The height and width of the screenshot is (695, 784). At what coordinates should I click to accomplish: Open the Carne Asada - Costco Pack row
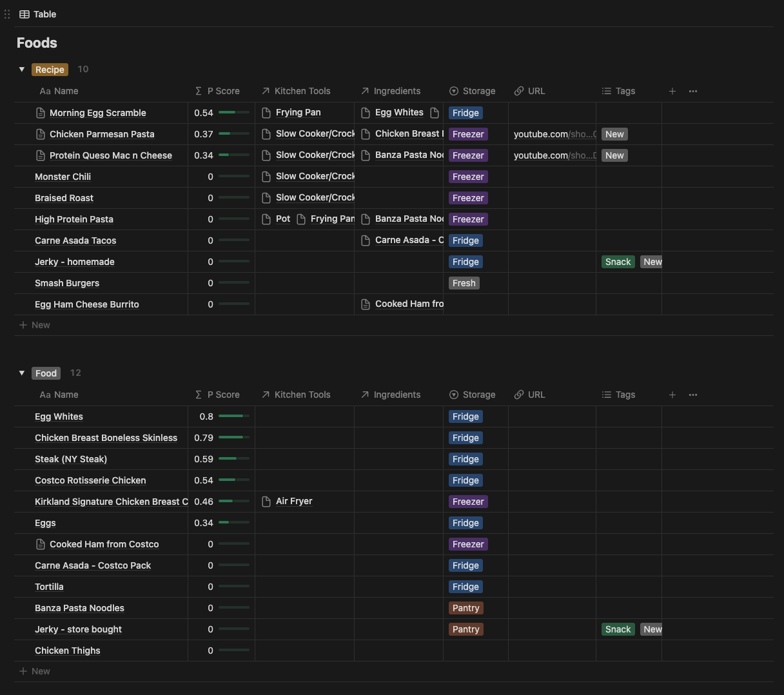(93, 565)
